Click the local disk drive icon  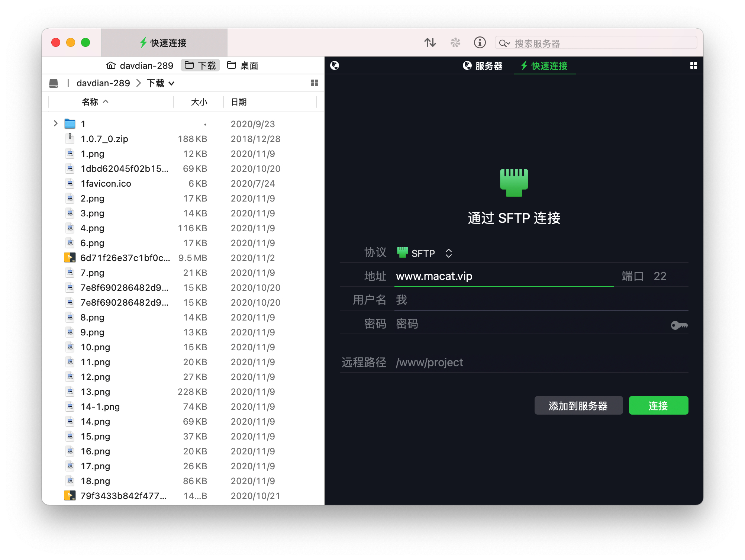pyautogui.click(x=54, y=83)
